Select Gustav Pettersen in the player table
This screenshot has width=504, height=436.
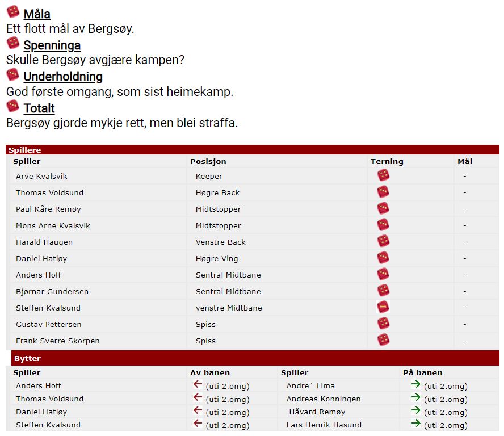click(49, 324)
